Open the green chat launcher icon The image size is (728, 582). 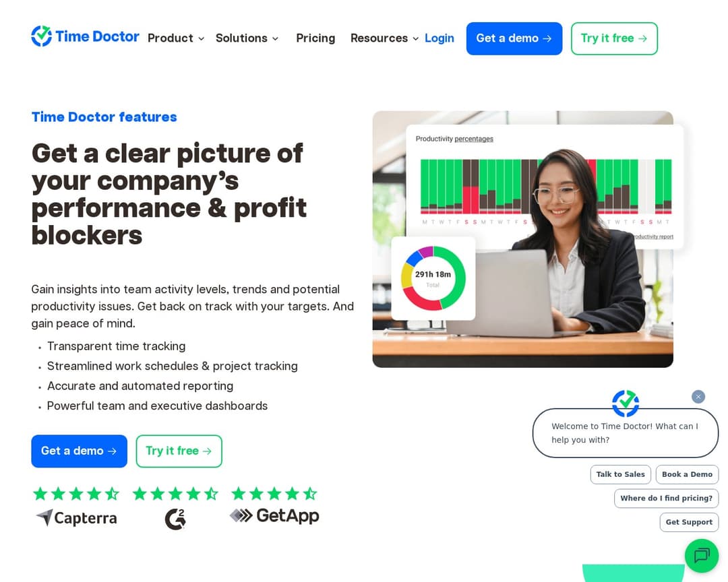click(x=702, y=556)
